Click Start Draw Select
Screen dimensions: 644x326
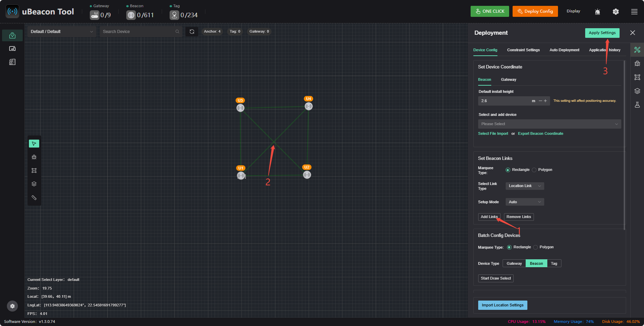496,279
